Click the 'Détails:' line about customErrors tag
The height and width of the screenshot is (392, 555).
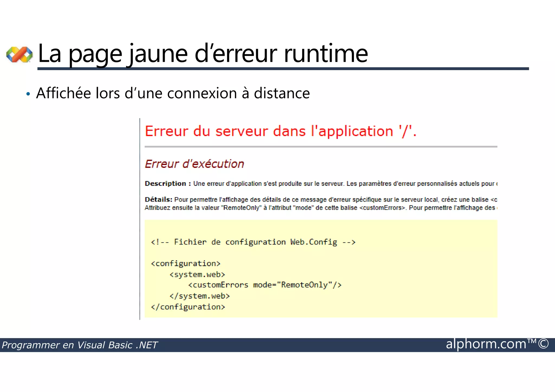pyautogui.click(x=321, y=200)
